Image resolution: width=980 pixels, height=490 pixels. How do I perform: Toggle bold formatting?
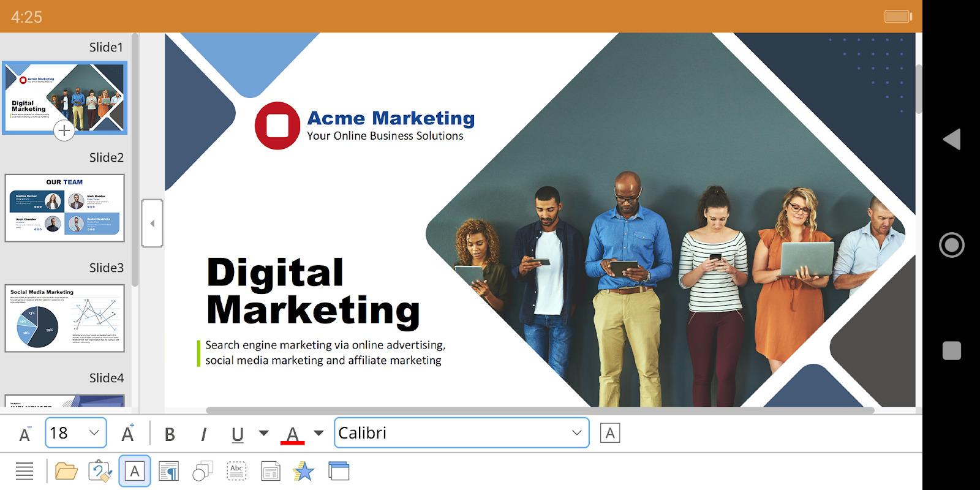170,434
